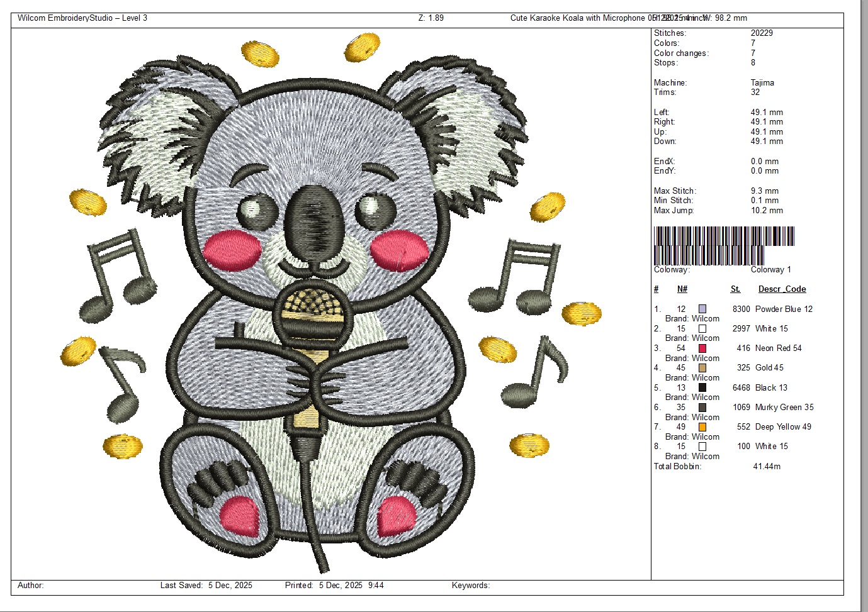This screenshot has width=868, height=612.
Task: Click the Descr_Code column header
Action: 782,289
